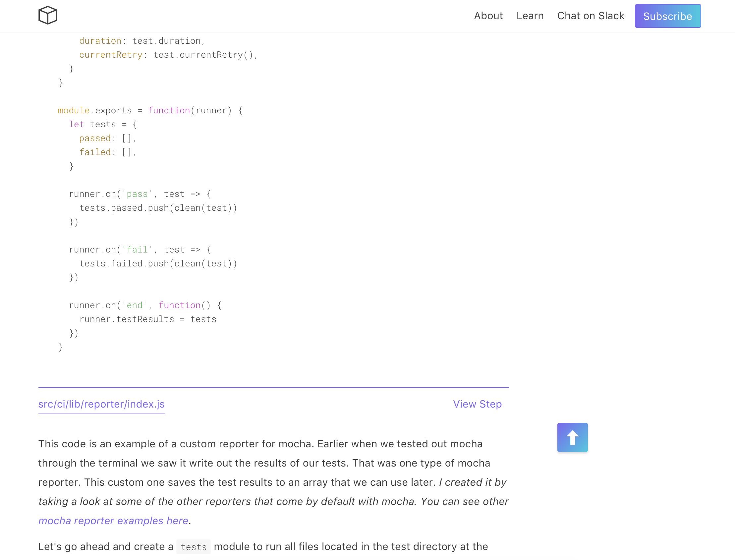
Task: Click the runner.testResults assignment line
Action: (x=148, y=319)
